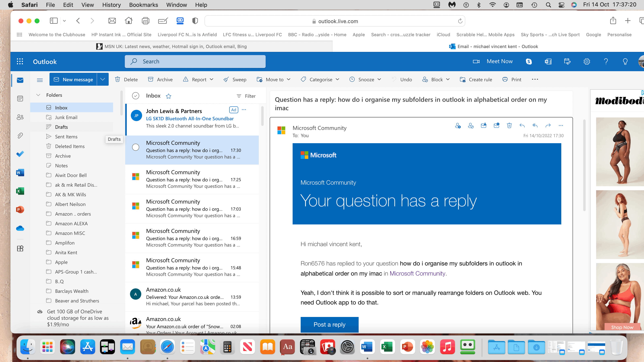The image size is (644, 362).
Task: Click Safari address bar outlook.live.com
Action: click(x=334, y=21)
